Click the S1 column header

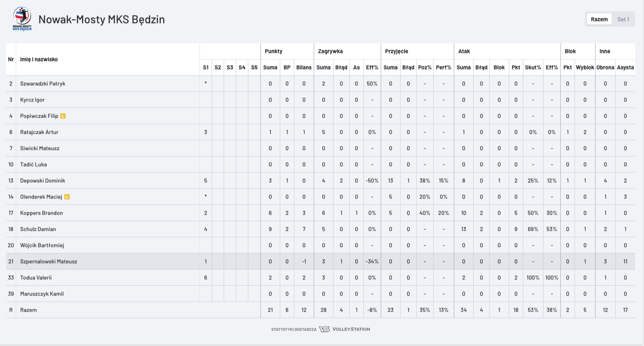(x=206, y=68)
